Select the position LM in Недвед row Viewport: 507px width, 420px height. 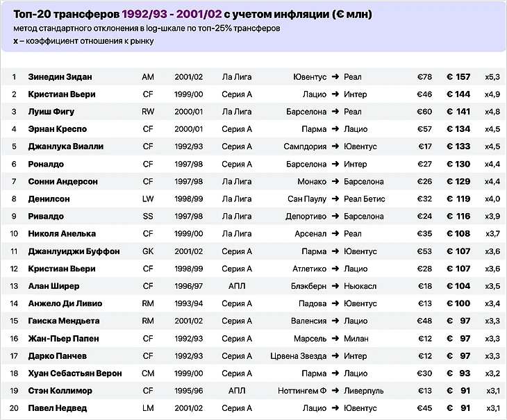tap(148, 408)
